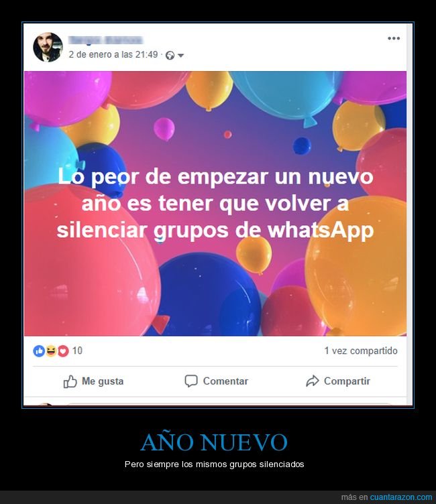Open the three-dot post options menu

point(394,38)
